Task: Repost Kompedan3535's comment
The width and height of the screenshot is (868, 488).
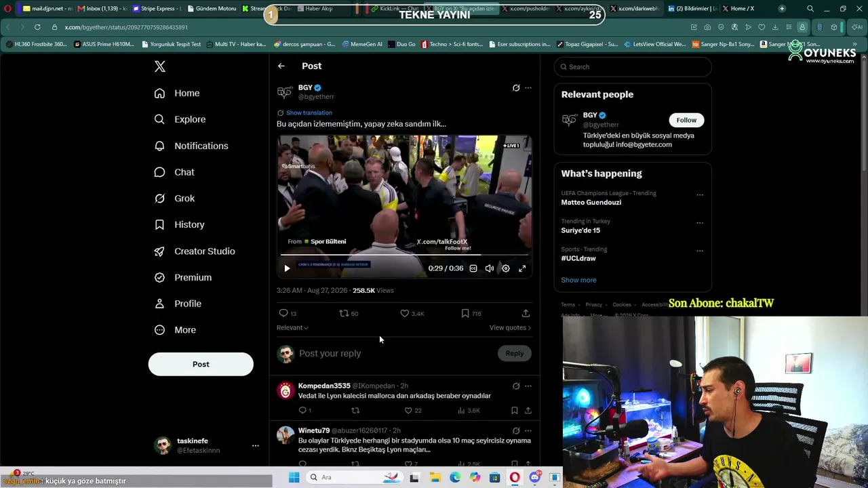Action: [x=355, y=410]
